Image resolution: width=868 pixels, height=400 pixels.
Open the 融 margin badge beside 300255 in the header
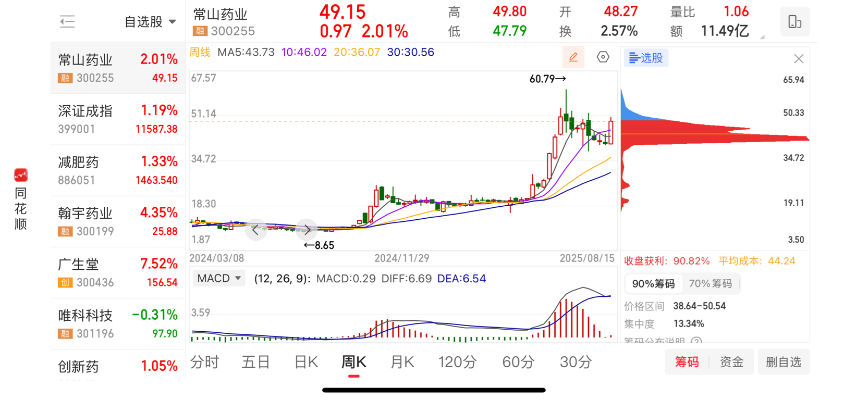coord(200,31)
